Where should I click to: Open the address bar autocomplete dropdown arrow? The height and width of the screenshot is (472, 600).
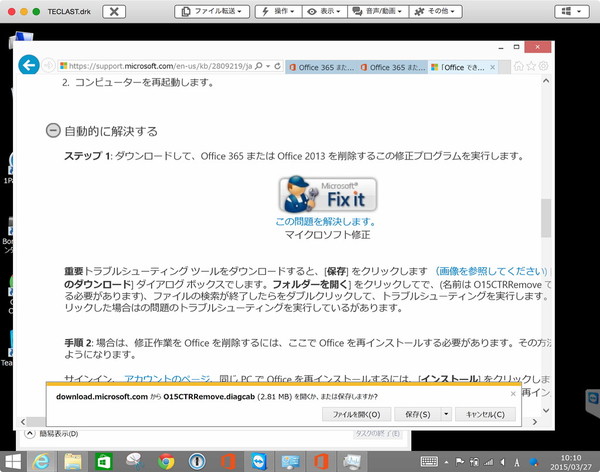pos(268,66)
